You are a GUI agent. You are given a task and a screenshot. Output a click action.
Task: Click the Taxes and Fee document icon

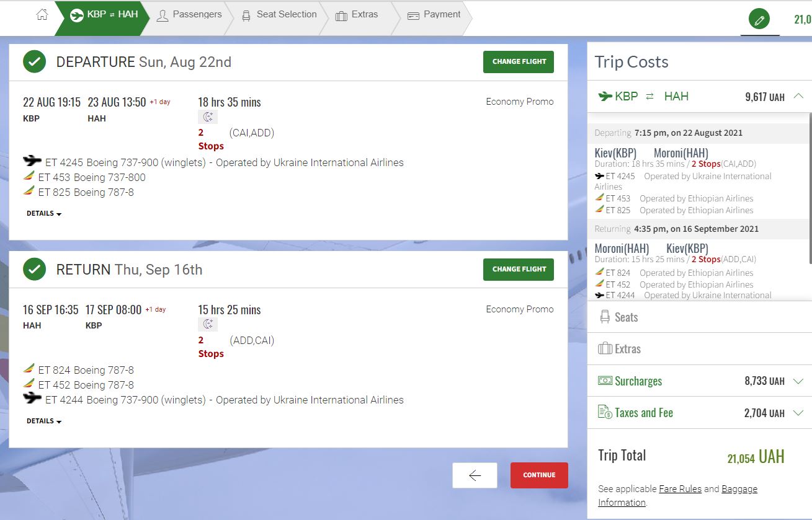click(605, 412)
